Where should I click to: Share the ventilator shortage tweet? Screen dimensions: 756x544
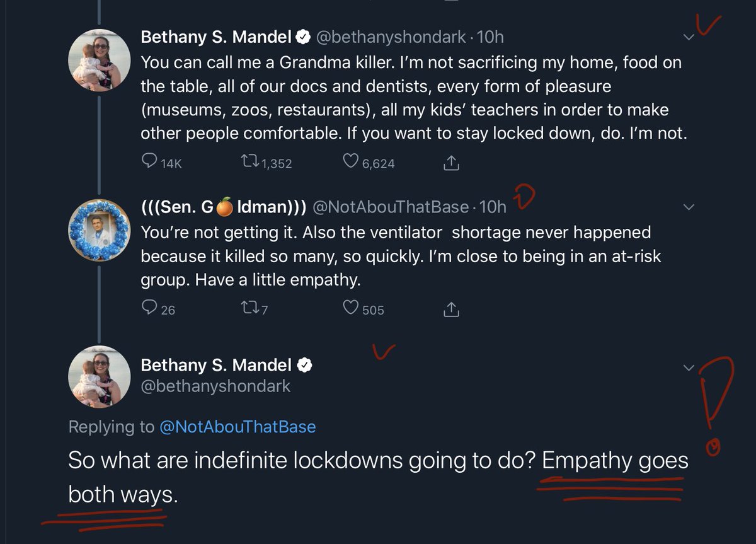pos(451,308)
